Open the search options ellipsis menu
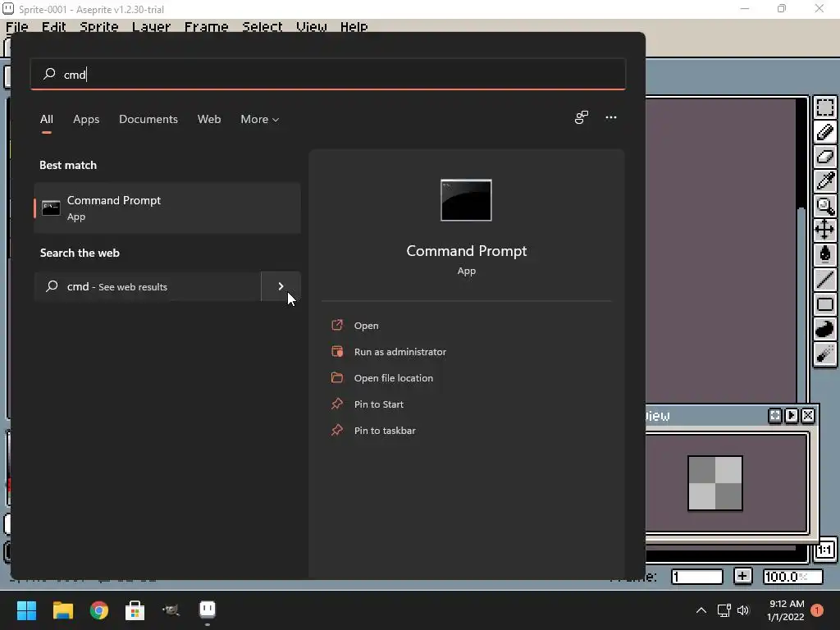 (610, 117)
